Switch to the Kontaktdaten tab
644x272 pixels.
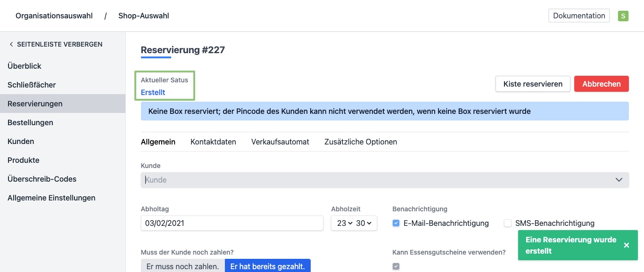pyautogui.click(x=213, y=142)
